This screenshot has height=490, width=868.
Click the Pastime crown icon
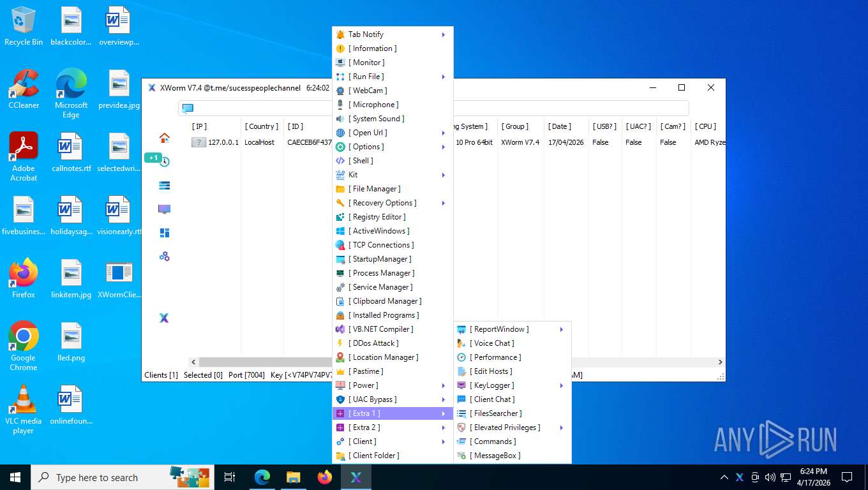tap(340, 371)
